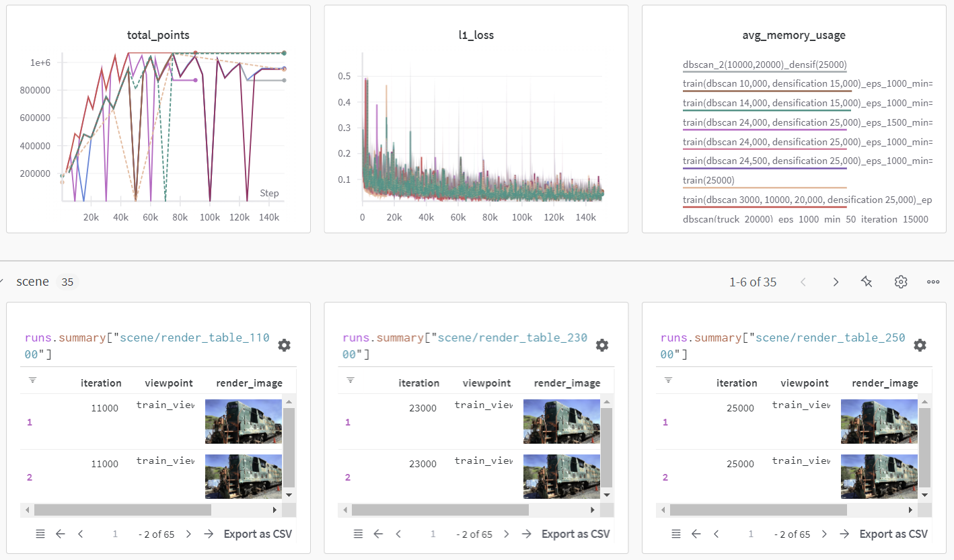Click previous-row chevron in render_table_23000 footer
The image size is (954, 560).
point(398,534)
